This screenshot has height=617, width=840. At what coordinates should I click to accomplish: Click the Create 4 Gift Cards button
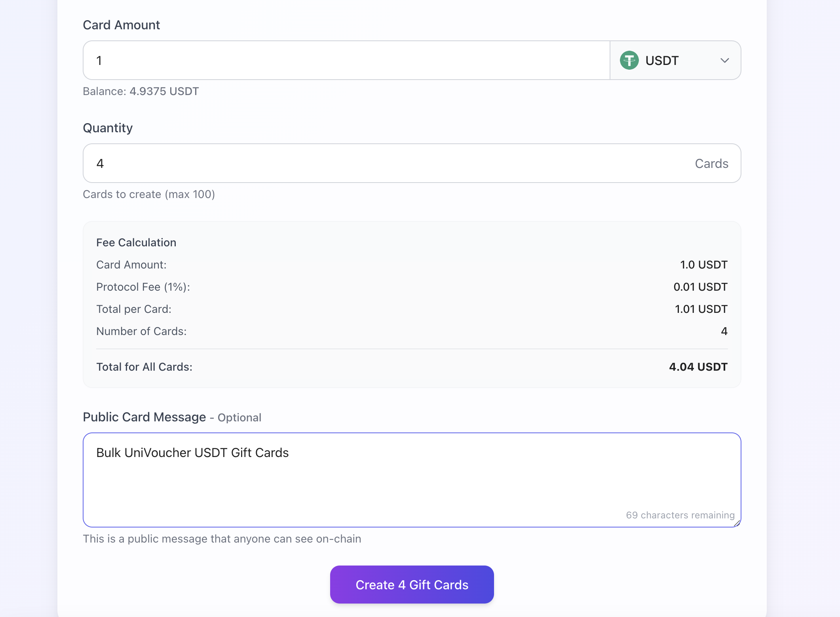pyautogui.click(x=412, y=585)
